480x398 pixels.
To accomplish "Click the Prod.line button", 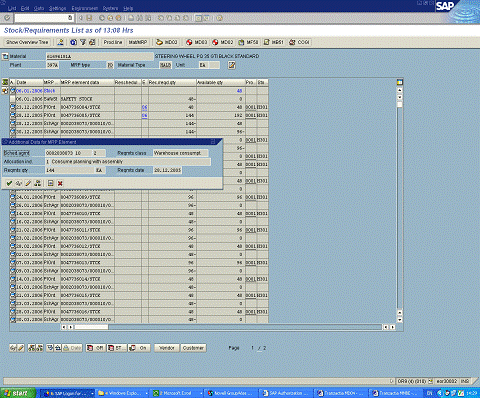I will [x=113, y=42].
